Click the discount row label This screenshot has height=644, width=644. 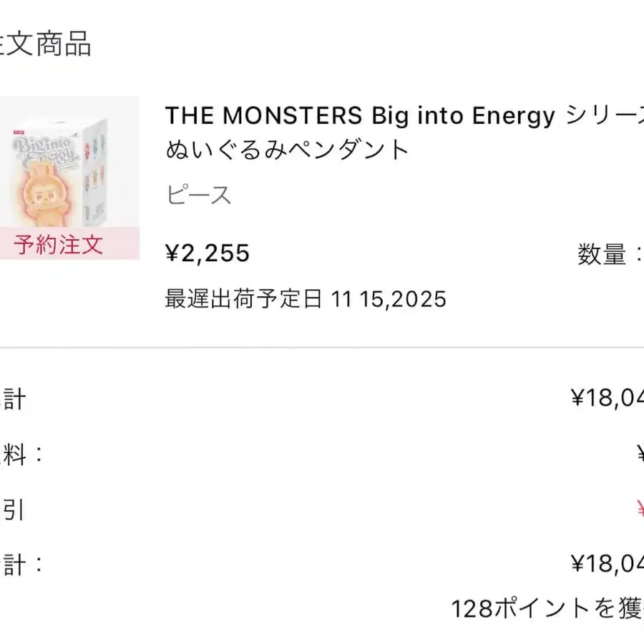coord(13,510)
